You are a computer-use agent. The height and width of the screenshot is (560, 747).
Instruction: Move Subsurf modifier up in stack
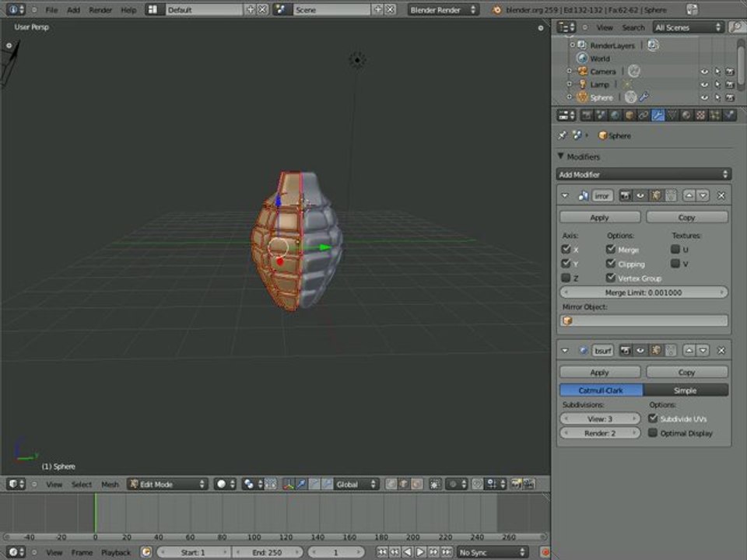tap(689, 351)
